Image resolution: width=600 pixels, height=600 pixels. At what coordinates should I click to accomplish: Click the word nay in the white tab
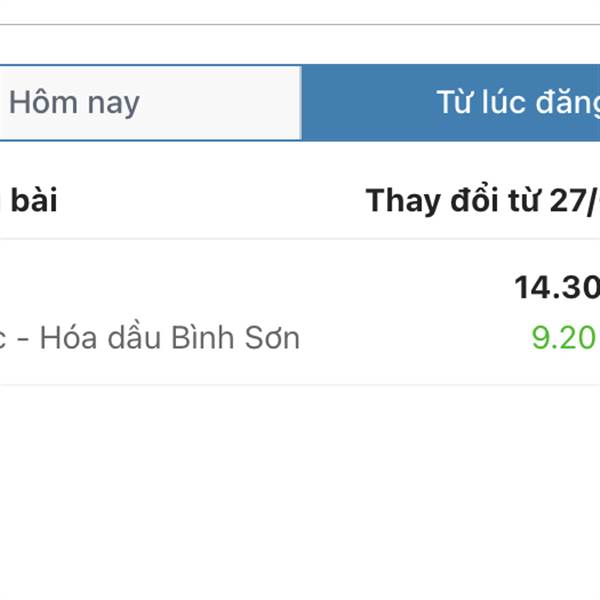(x=113, y=104)
